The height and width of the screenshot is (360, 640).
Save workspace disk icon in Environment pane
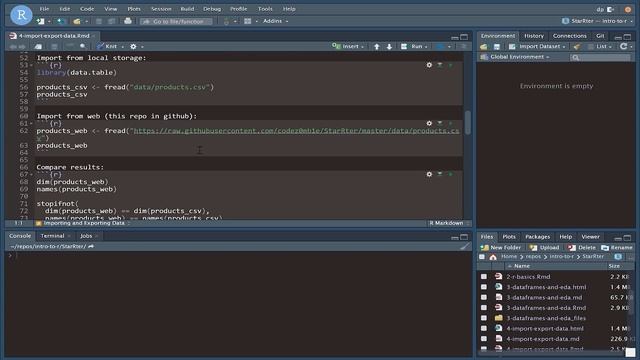[497, 47]
